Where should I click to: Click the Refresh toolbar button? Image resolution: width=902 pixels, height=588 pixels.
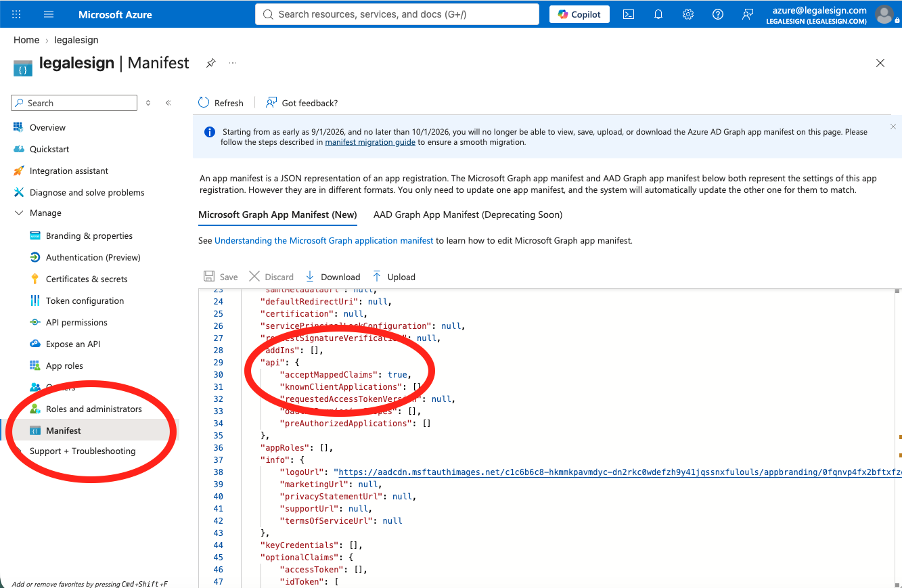(x=221, y=103)
